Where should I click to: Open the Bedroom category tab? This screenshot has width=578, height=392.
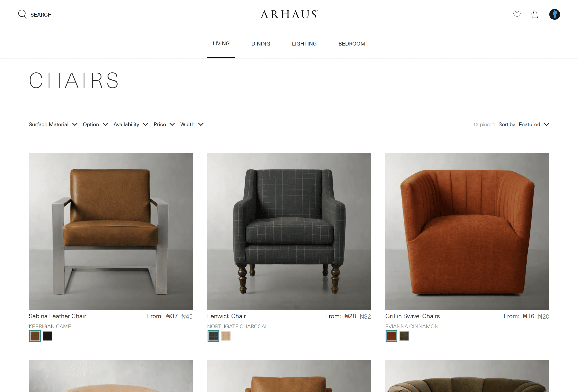coord(352,44)
